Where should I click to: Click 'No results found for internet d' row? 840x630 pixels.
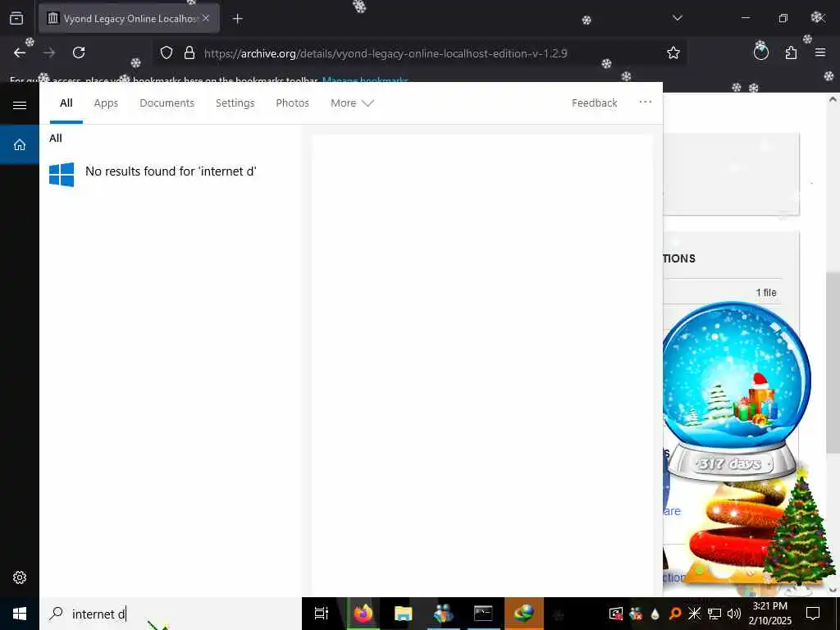click(171, 172)
